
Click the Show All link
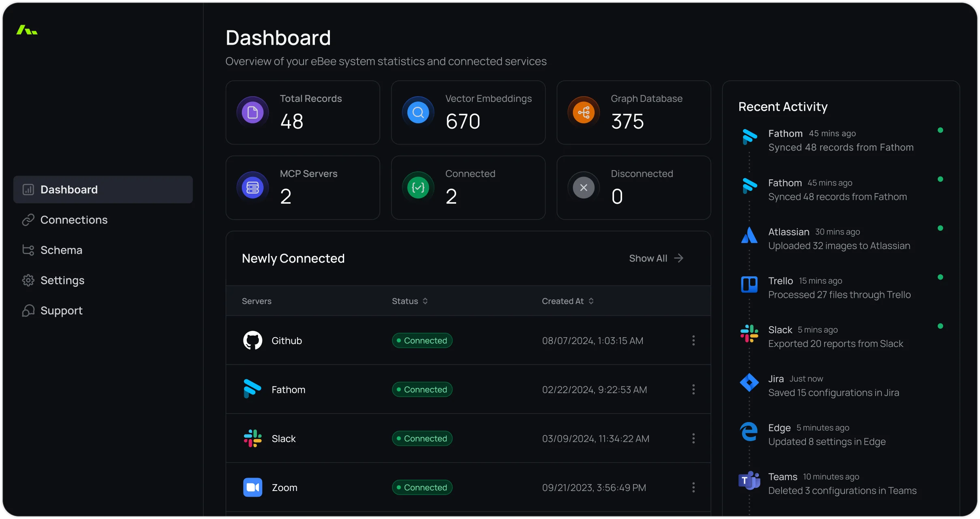tap(656, 258)
